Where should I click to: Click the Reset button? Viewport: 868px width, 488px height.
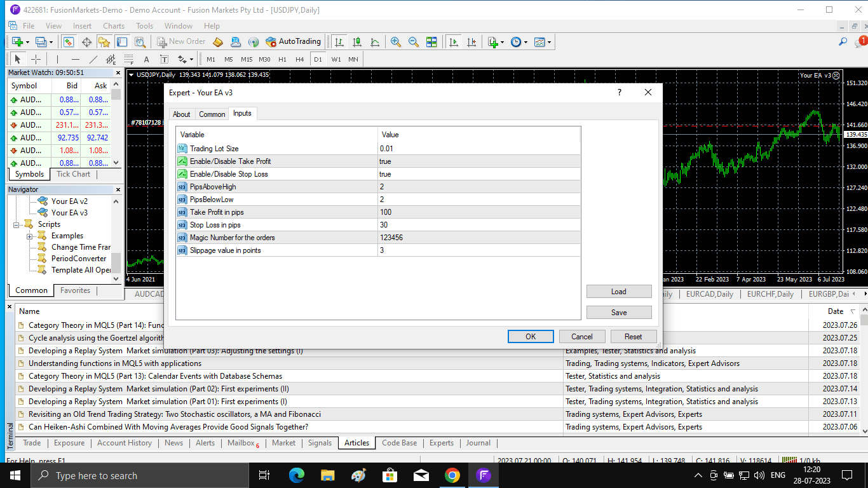(634, 337)
